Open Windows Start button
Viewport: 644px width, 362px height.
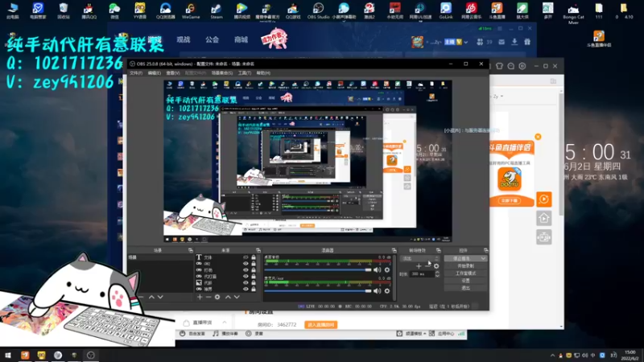pos(8,355)
